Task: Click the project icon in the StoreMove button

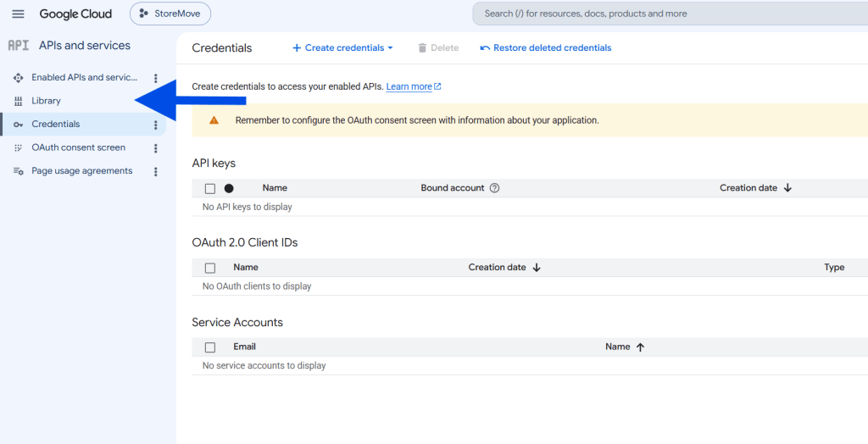Action: (144, 14)
